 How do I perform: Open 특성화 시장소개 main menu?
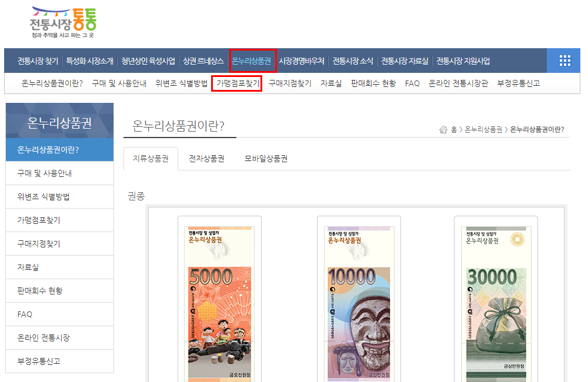point(89,61)
